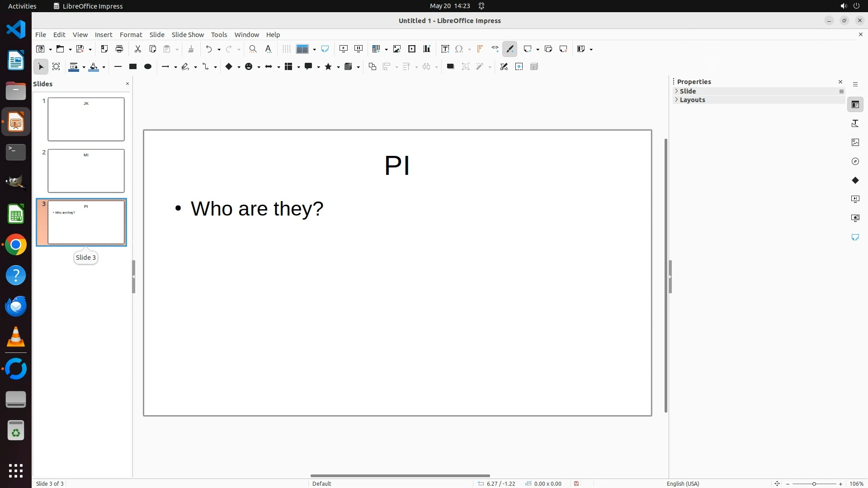This screenshot has width=868, height=488.
Task: Expand the Slide section in Properties
Action: (x=688, y=91)
